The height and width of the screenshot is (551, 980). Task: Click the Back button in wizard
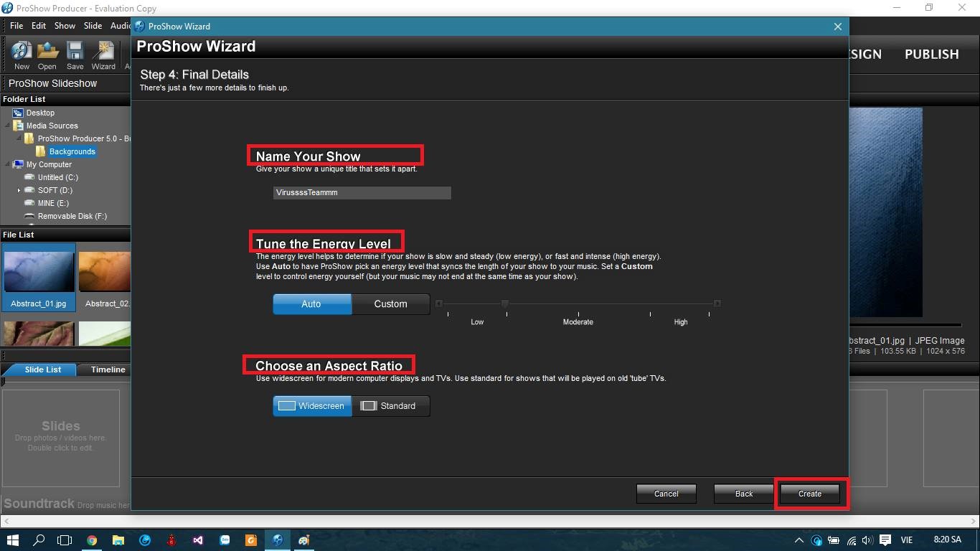744,494
